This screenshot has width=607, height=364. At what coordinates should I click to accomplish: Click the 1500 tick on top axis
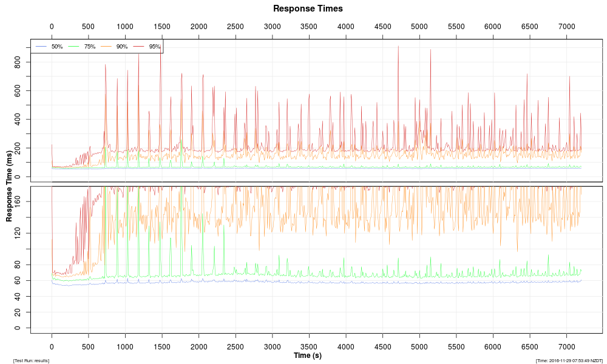pyautogui.click(x=162, y=27)
